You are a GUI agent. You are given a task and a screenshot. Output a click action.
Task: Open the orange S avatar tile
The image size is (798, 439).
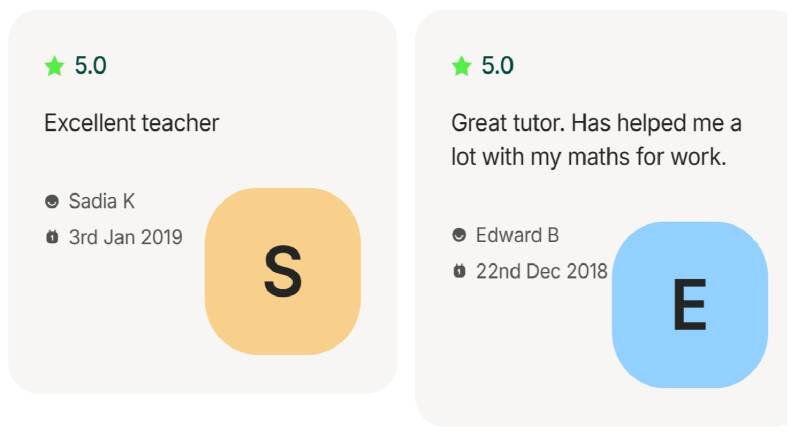282,271
